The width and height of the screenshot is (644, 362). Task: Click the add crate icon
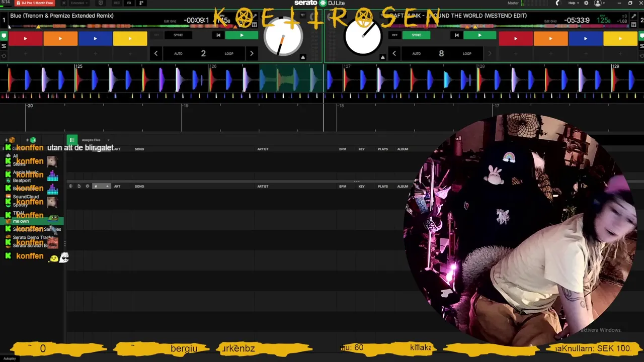[x=11, y=140]
